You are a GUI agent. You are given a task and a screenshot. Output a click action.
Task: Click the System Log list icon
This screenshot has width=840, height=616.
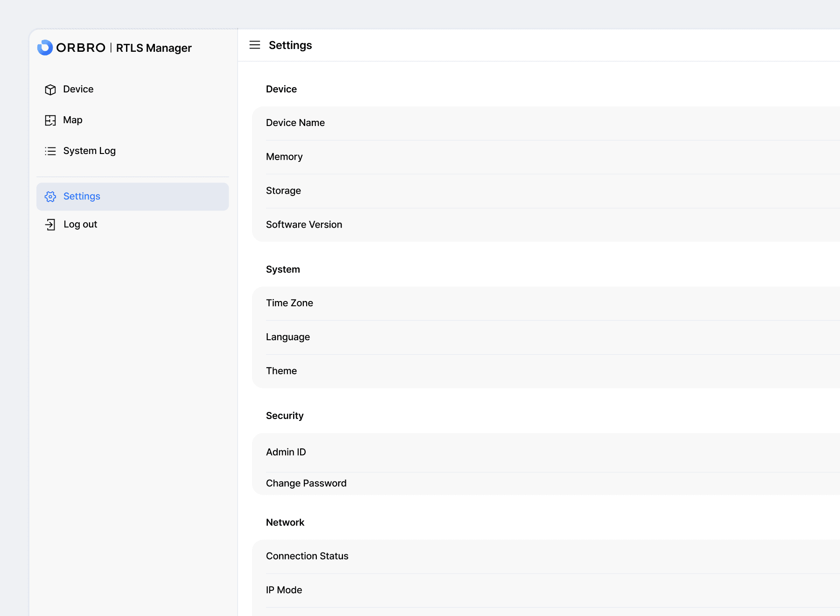coord(50,151)
